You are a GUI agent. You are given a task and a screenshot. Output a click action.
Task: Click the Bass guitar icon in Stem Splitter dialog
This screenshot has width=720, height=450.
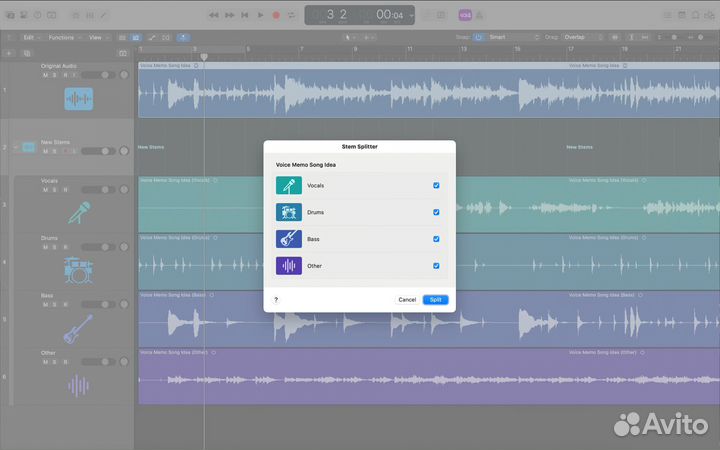click(289, 239)
